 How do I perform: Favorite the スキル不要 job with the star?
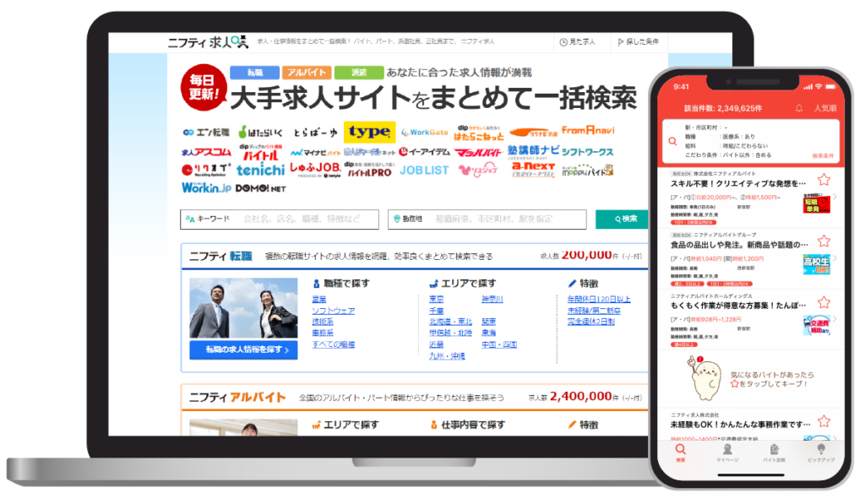tap(824, 180)
